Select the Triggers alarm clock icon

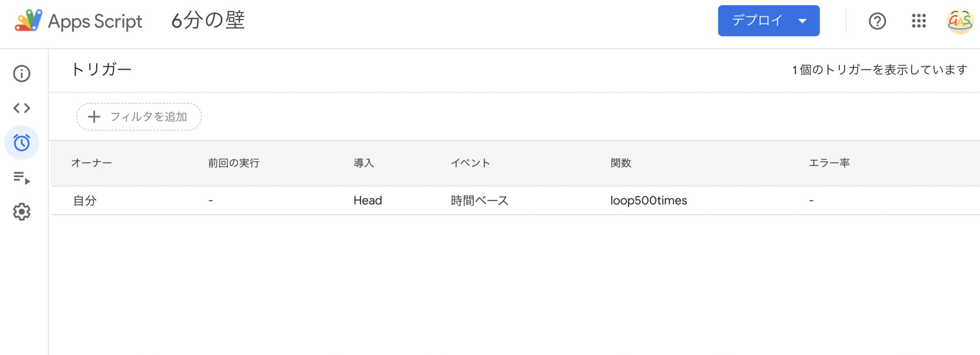[22, 143]
